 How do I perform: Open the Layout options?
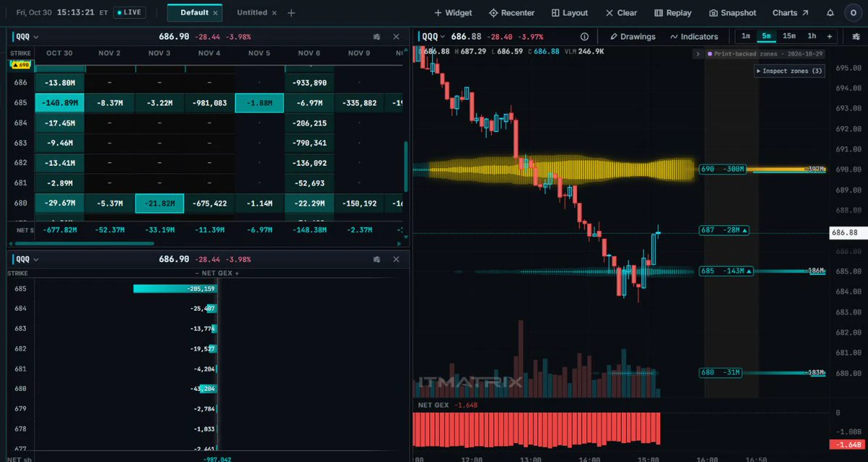coord(570,13)
